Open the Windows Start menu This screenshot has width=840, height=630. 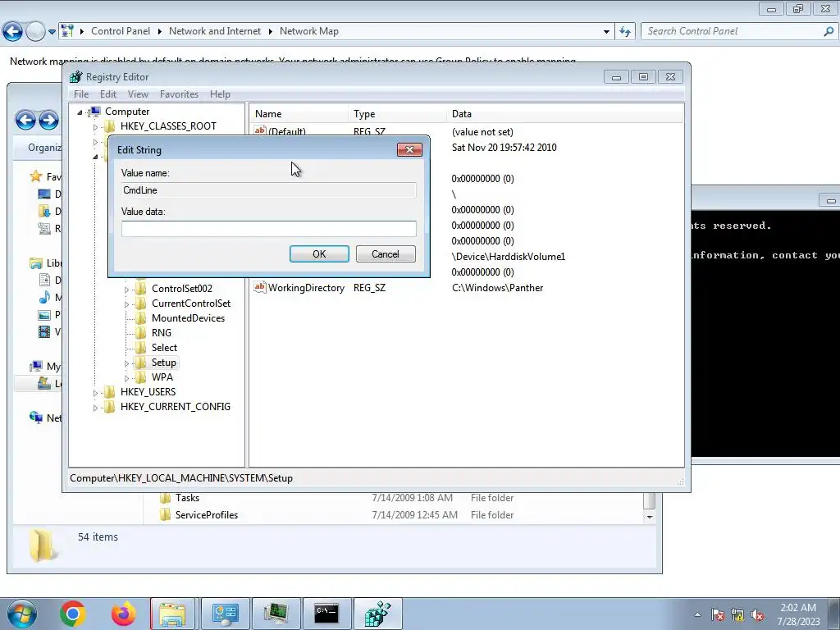[21, 614]
